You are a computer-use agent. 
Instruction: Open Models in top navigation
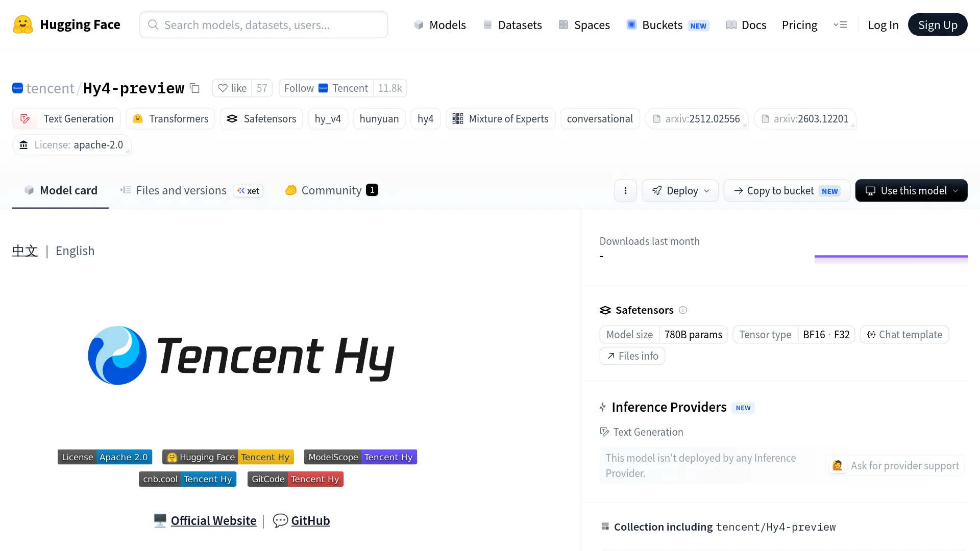(439, 25)
